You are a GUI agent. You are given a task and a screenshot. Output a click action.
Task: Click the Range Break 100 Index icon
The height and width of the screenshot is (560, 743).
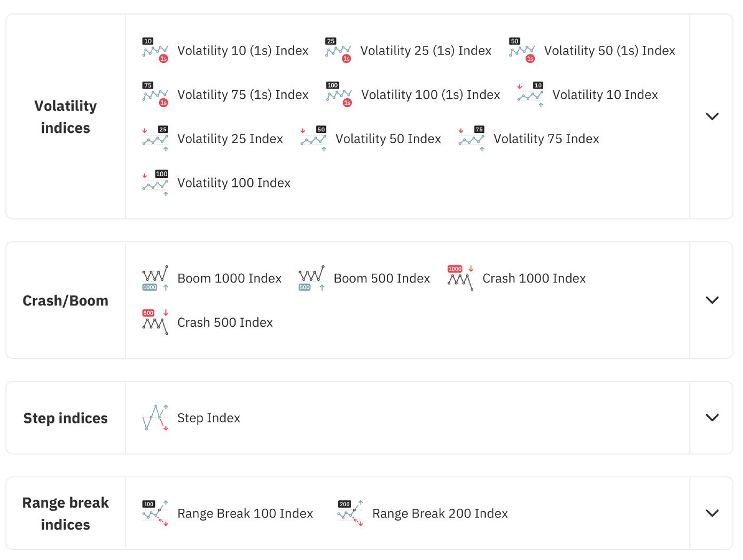155,514
